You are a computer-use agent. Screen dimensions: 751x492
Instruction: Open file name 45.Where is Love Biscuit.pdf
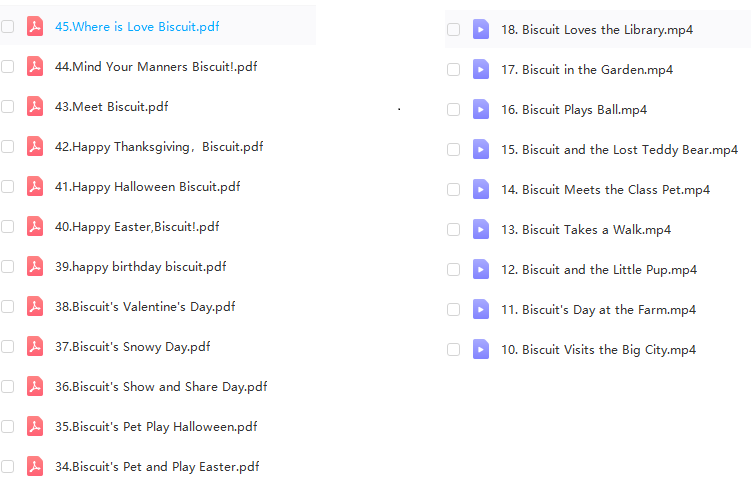click(x=137, y=27)
